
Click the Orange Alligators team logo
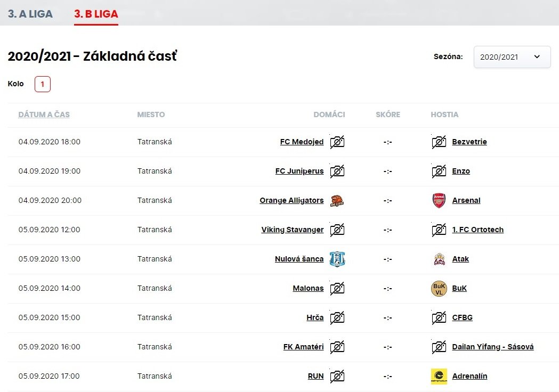point(337,201)
